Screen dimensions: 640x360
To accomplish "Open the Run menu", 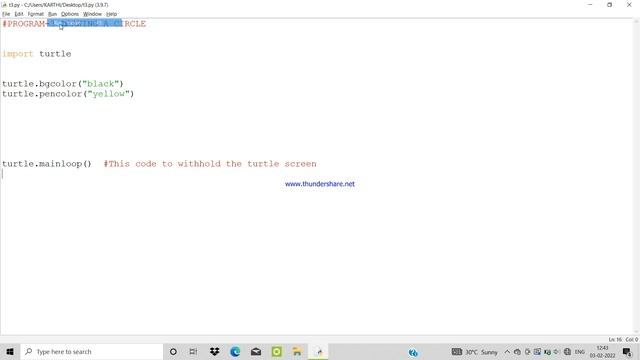I will [52, 14].
